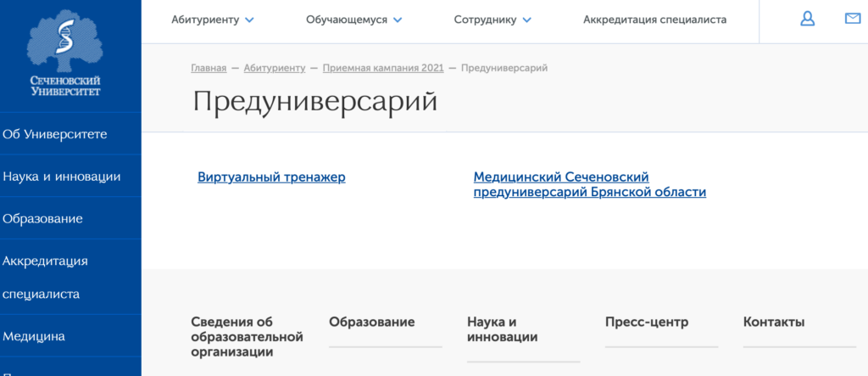Open Аккредитация специалиста in the top menu
Viewport: 868px width, 376px height.
tap(655, 20)
